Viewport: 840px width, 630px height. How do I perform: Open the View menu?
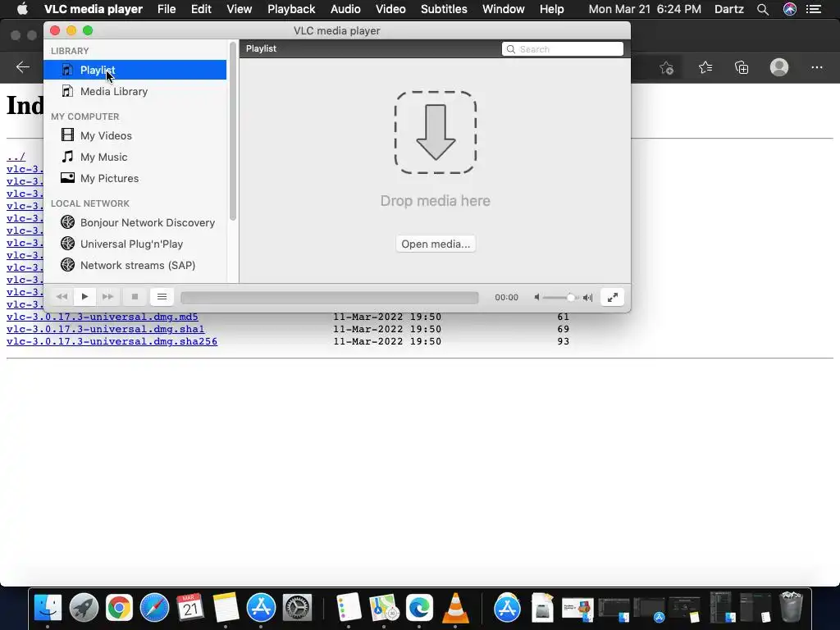(x=239, y=9)
